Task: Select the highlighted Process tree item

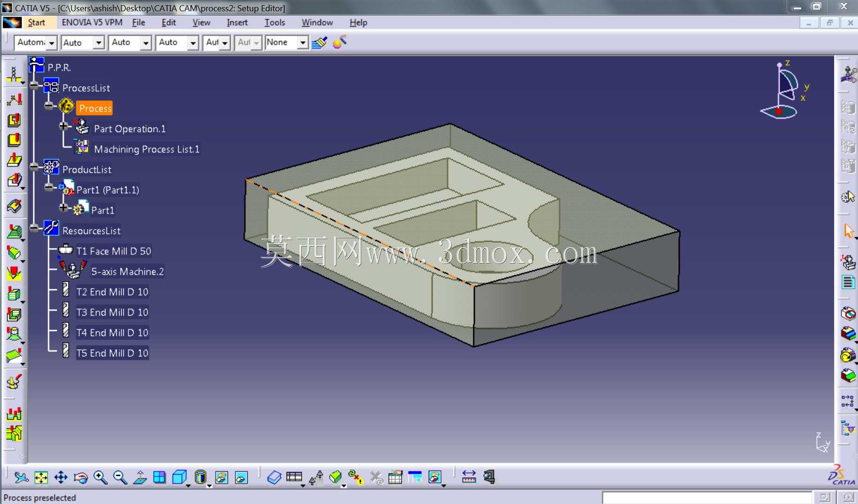Action: click(x=95, y=108)
